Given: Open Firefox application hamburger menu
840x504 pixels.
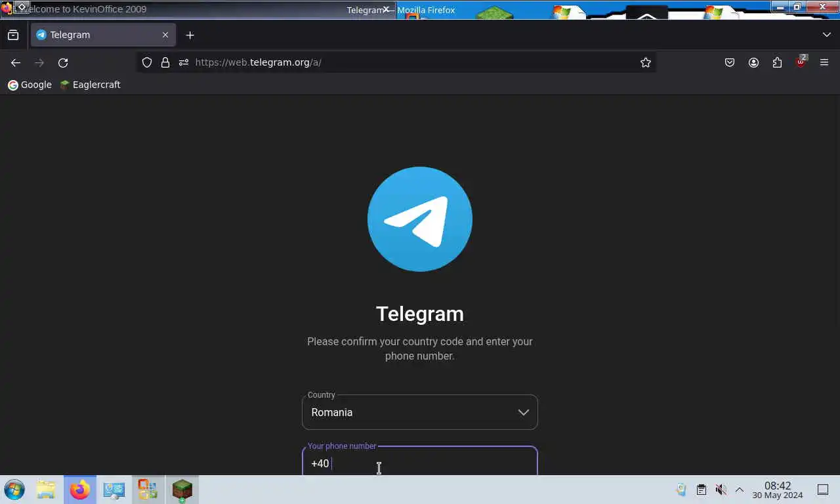Looking at the screenshot, I should click(824, 62).
